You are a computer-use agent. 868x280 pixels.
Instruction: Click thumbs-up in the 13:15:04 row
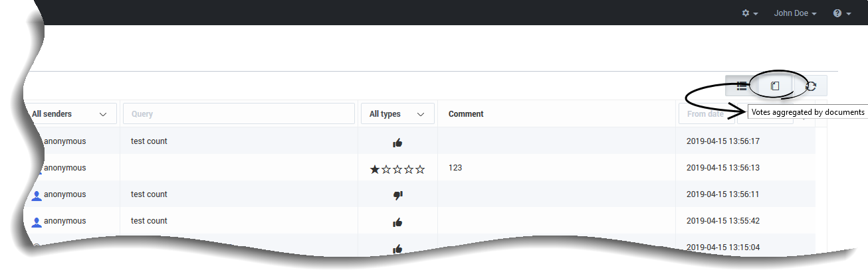pos(397,248)
